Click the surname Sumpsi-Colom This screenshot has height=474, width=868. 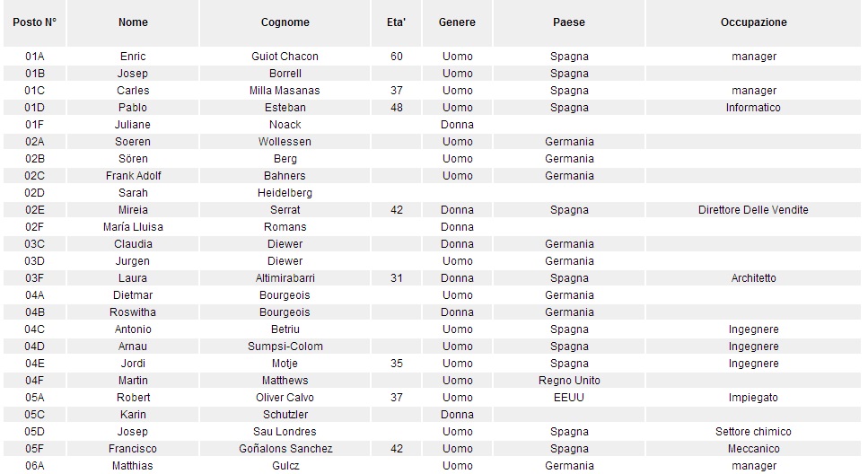tap(285, 347)
